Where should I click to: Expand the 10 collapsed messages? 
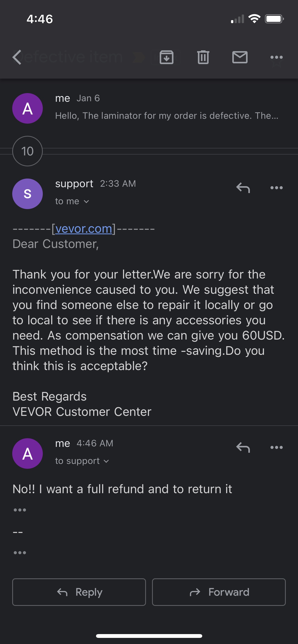click(27, 151)
